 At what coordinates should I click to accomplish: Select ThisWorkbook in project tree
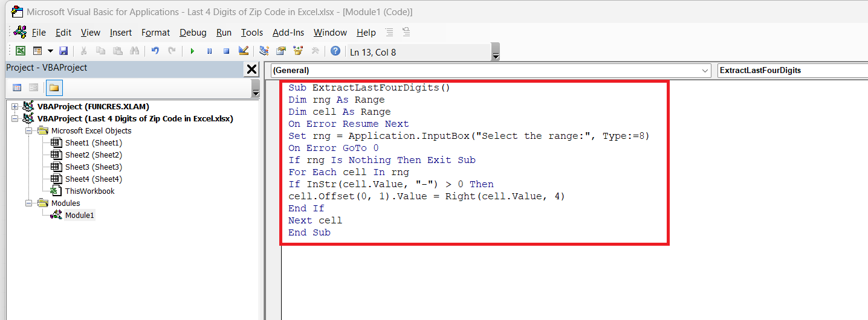tap(89, 191)
